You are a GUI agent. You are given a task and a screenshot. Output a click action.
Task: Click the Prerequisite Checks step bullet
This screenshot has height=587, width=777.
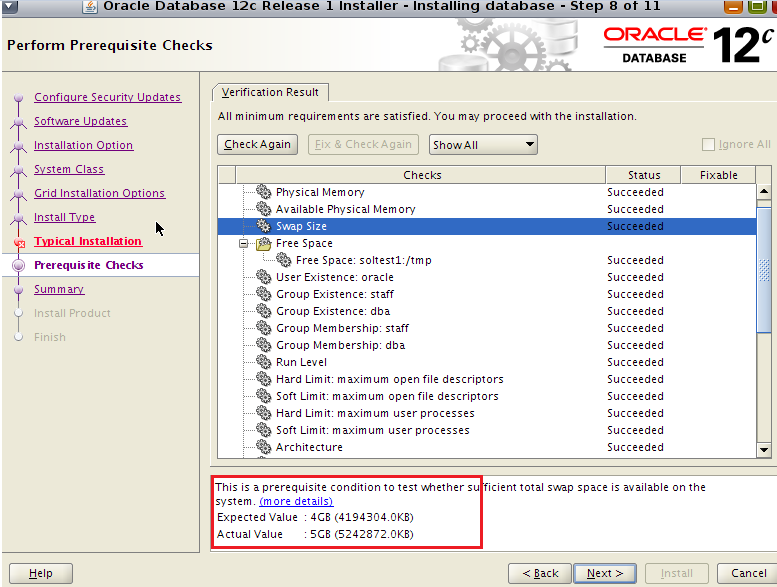tap(18, 266)
